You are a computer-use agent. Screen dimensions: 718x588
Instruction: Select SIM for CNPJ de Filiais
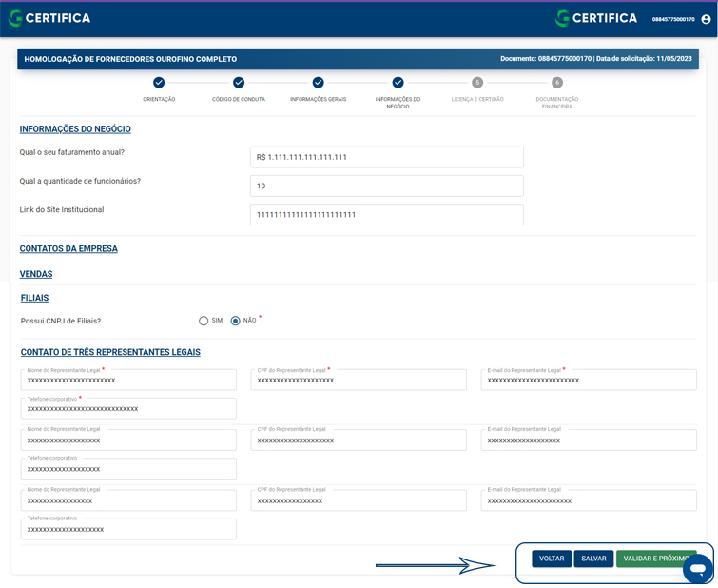point(204,321)
